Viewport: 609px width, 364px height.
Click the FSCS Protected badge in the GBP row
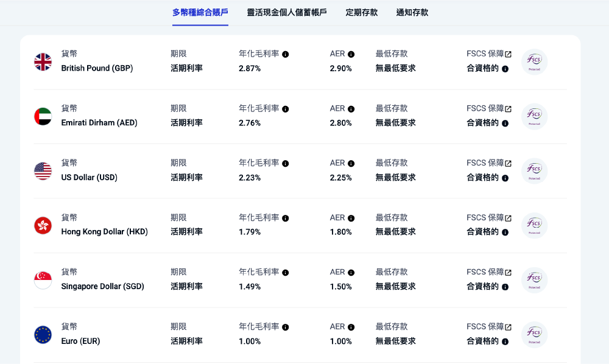click(x=534, y=61)
